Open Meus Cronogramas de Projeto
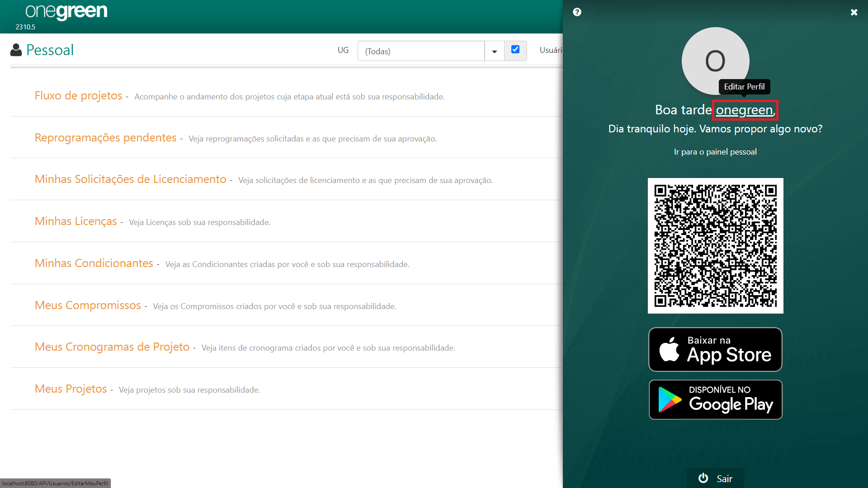The height and width of the screenshot is (488, 868). pyautogui.click(x=112, y=347)
